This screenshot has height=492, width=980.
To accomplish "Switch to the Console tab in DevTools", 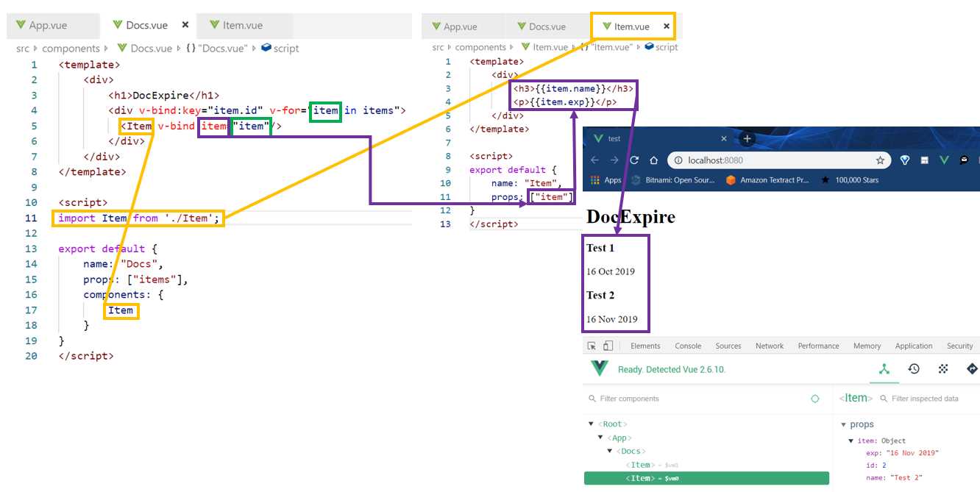I will [x=687, y=346].
